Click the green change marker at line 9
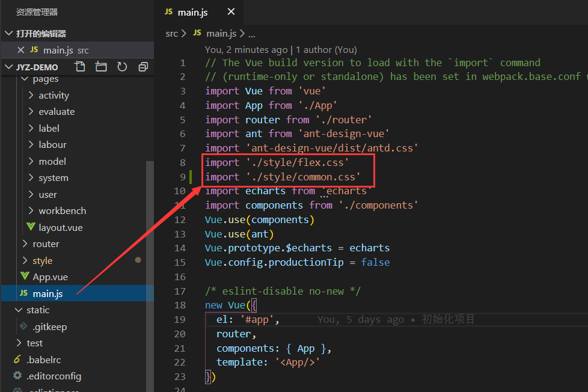The height and width of the screenshot is (392, 588). (x=191, y=177)
